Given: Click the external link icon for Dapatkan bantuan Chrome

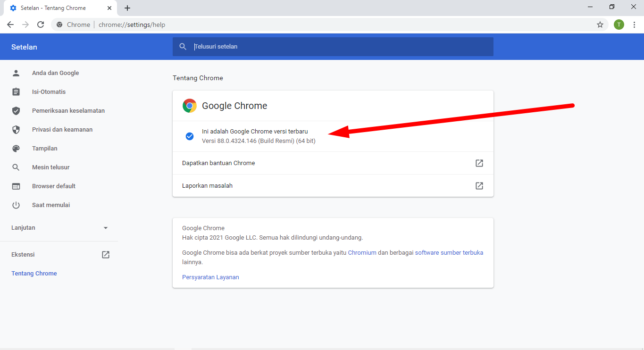Looking at the screenshot, I should click(x=479, y=163).
